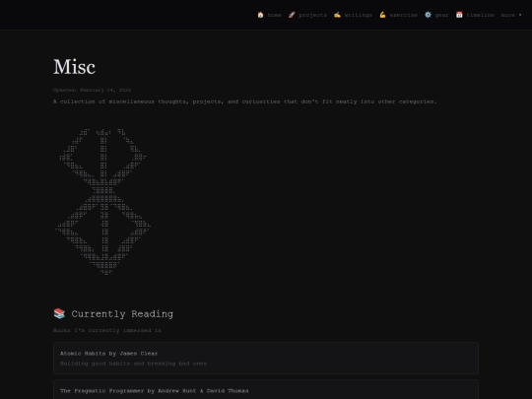Viewport: 532px width, 399px height.
Task: Click the ASCII art rune graphic
Action: (x=102, y=202)
